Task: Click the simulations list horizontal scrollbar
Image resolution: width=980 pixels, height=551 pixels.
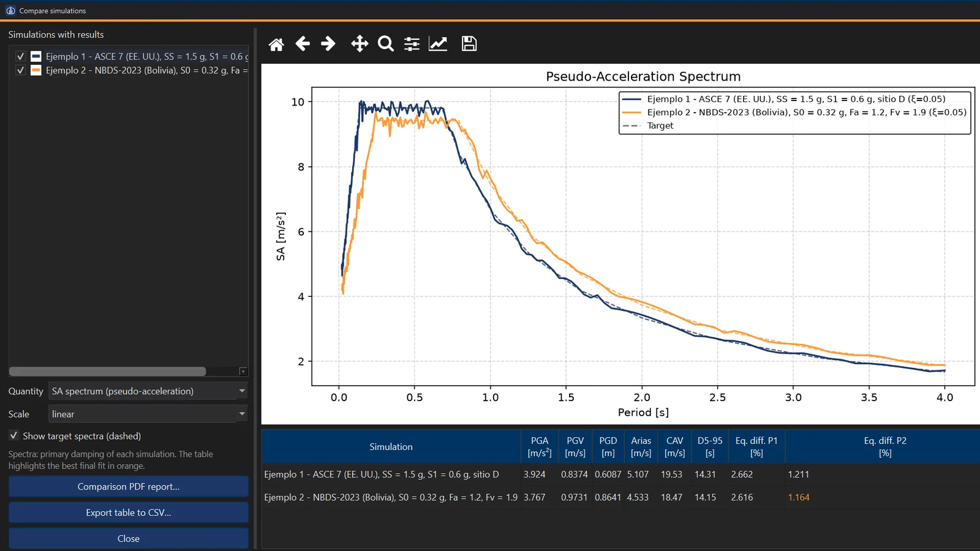Action: point(107,372)
